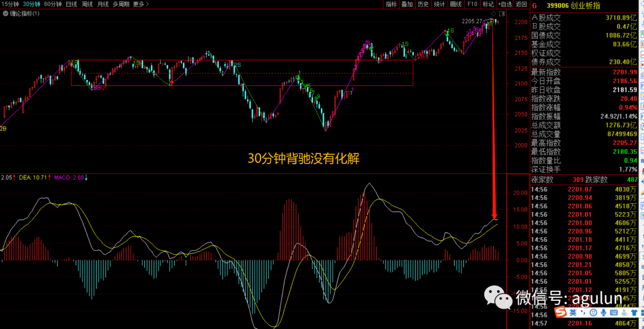Toggle Sogou punctuation mode icon

pyautogui.click(x=583, y=313)
